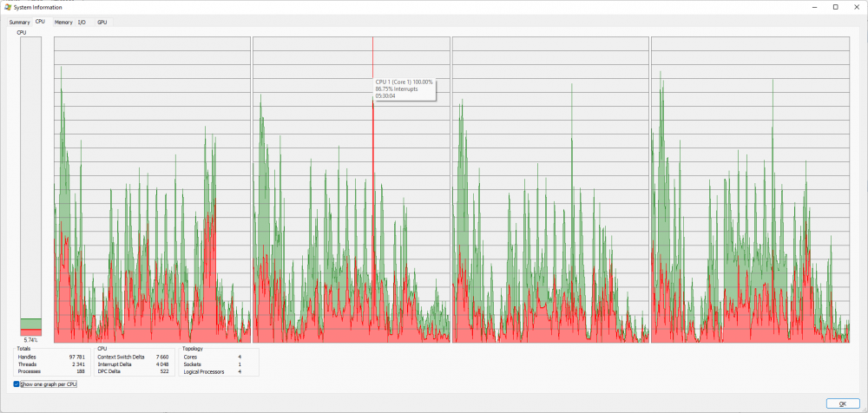
Task: Click the 5.74% CPU usage value
Action: point(31,340)
